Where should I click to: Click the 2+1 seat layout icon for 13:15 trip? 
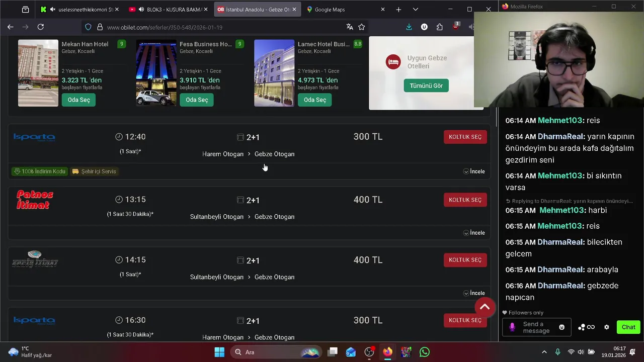240,200
